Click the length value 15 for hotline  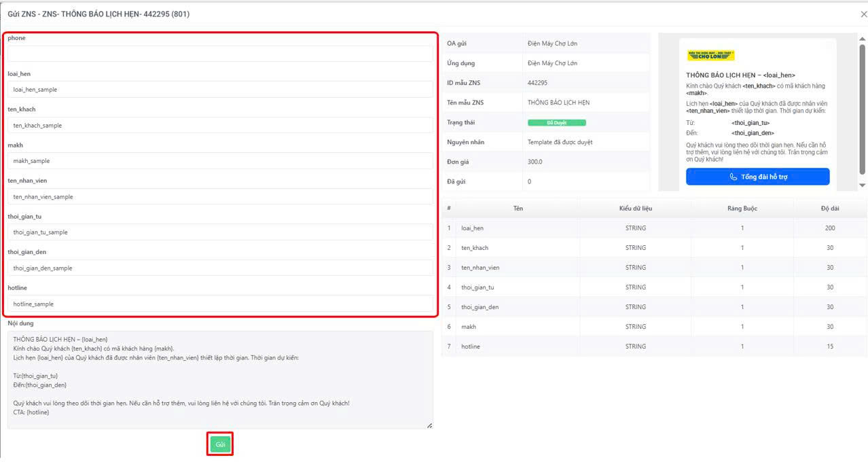point(830,346)
